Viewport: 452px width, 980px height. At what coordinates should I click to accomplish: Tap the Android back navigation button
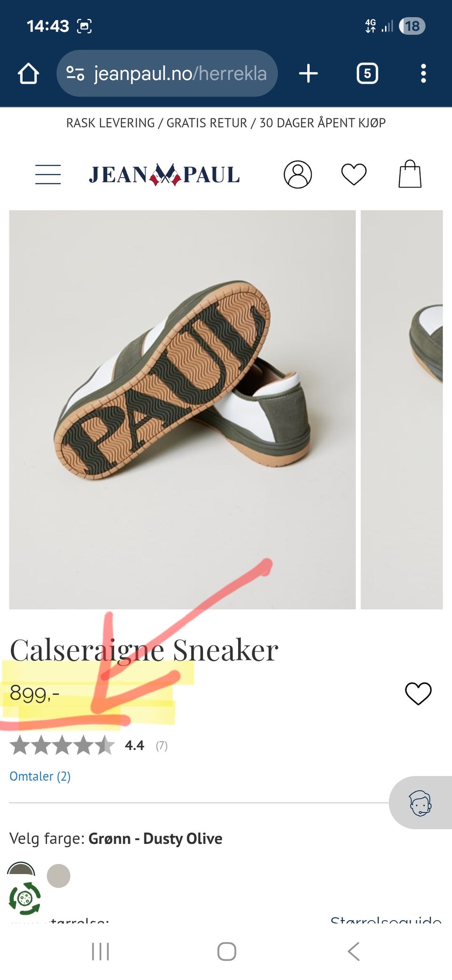pyautogui.click(x=354, y=951)
